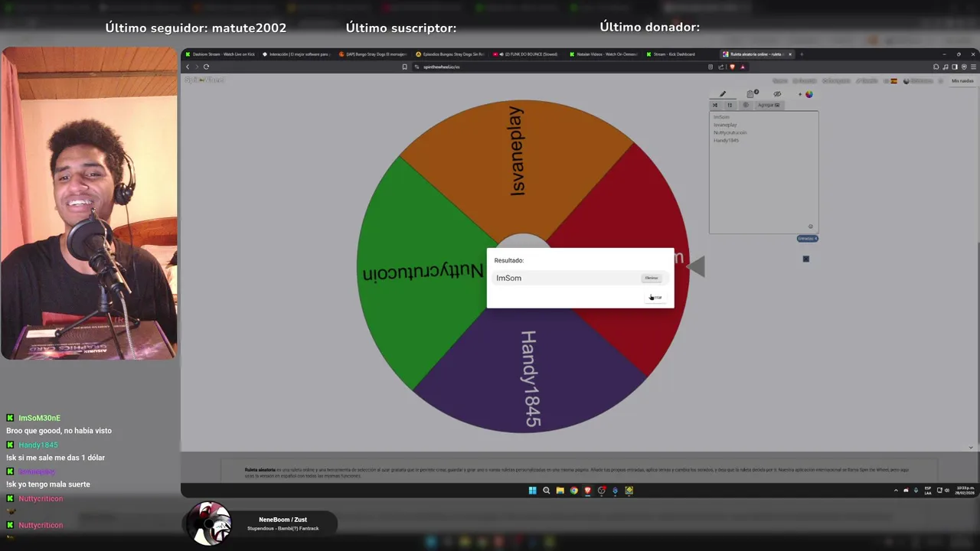Switch to Natalan Videos tab
The image size is (980, 551).
pyautogui.click(x=603, y=54)
